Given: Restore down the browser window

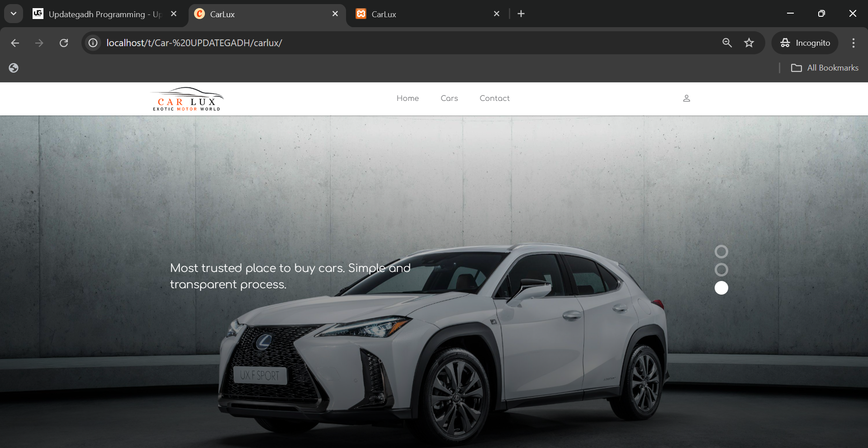Looking at the screenshot, I should 821,14.
